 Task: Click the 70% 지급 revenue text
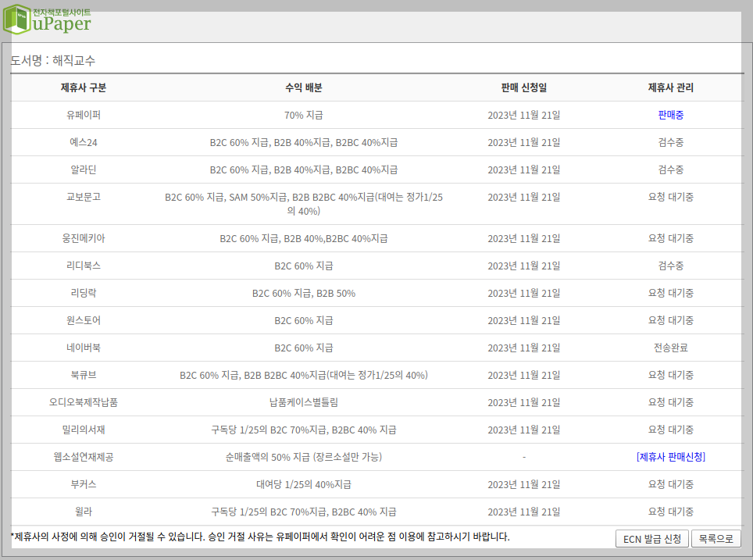tap(304, 115)
